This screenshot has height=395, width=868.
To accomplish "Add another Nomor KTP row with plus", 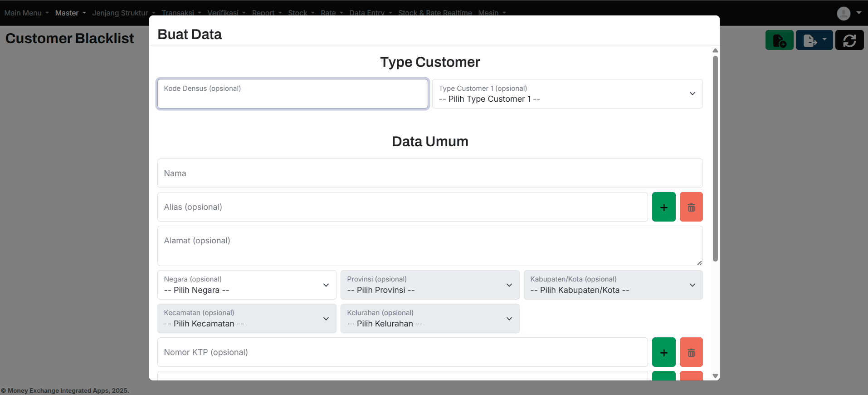I will 664,352.
